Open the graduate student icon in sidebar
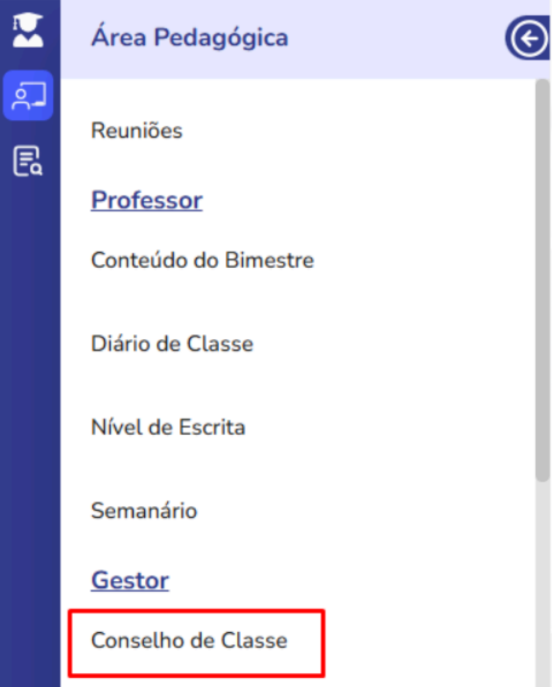The height and width of the screenshot is (687, 552). tap(28, 30)
